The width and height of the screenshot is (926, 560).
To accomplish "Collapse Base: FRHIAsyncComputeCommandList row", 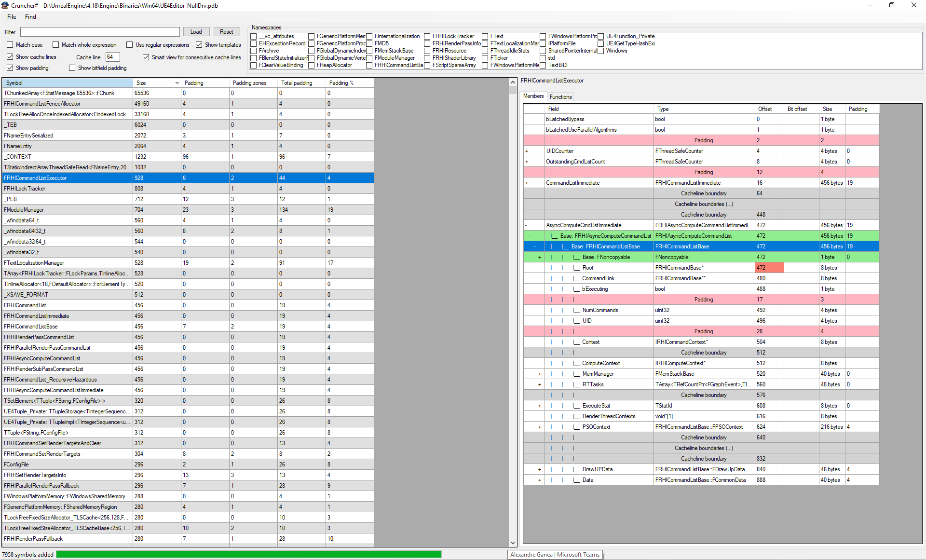I will 531,236.
